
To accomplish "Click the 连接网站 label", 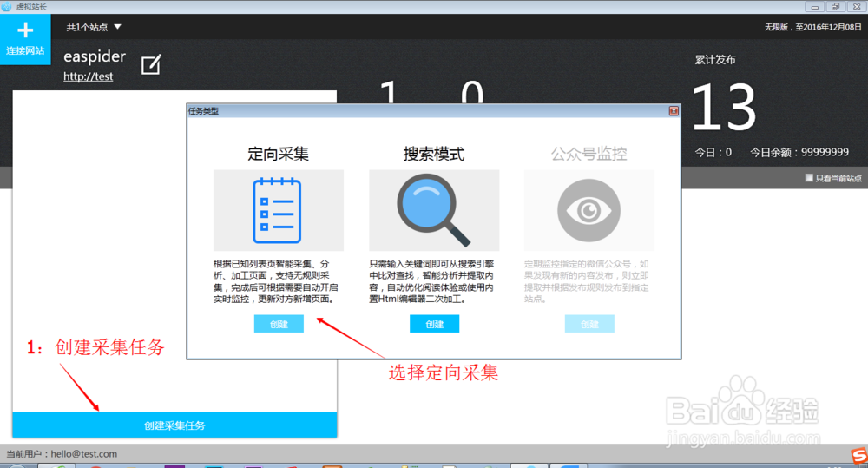I will pyautogui.click(x=25, y=50).
